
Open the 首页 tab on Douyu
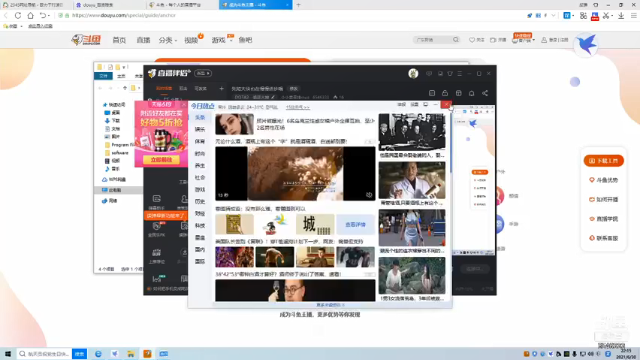(x=119, y=40)
